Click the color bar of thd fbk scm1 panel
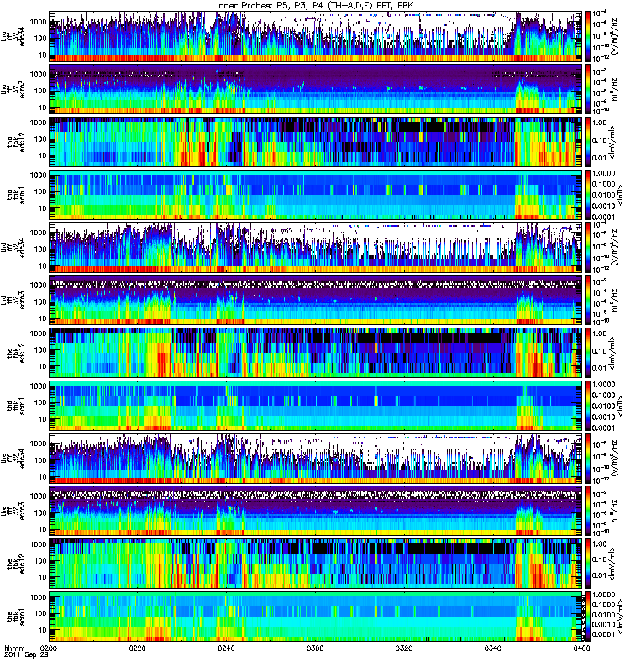The image size is (630, 672). click(x=587, y=406)
